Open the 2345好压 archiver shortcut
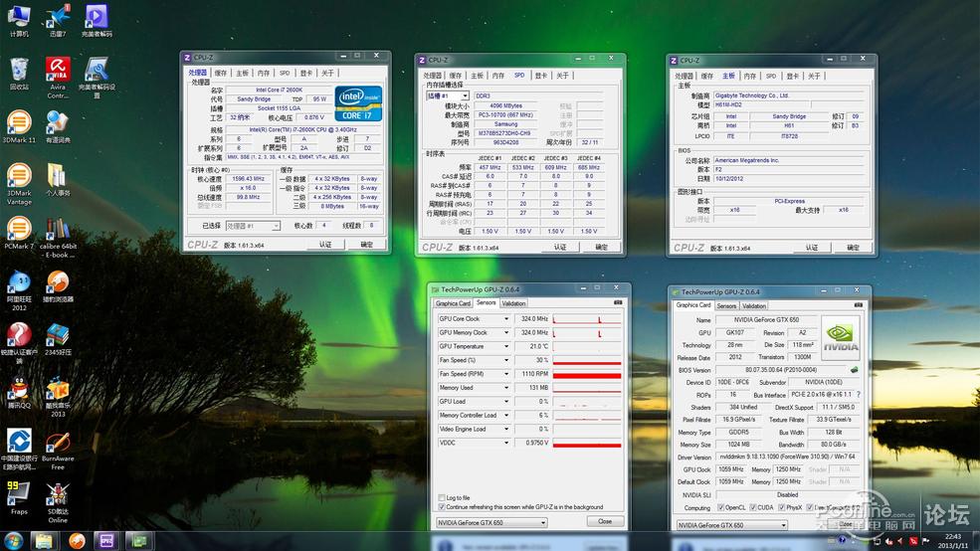Image resolution: width=980 pixels, height=551 pixels. (58, 338)
